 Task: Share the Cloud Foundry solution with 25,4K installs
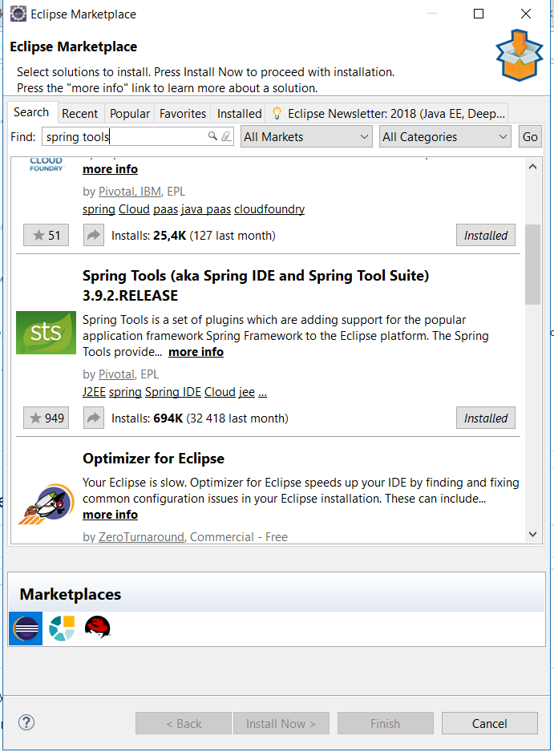tap(94, 235)
